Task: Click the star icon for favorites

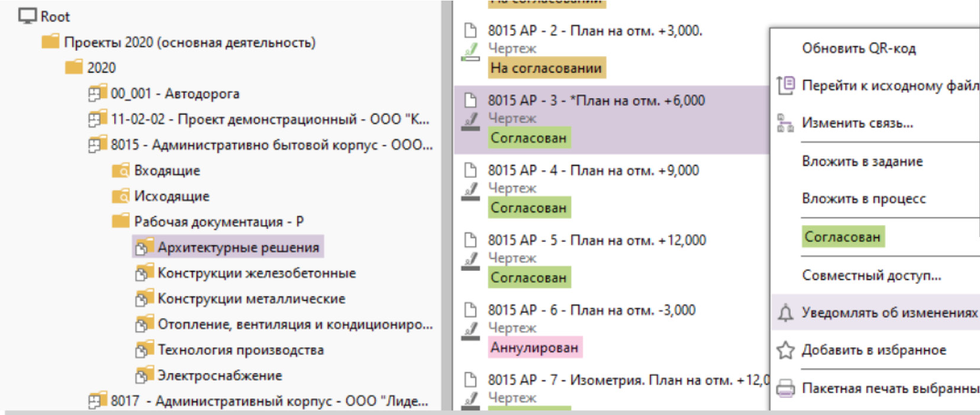Action: [x=785, y=350]
